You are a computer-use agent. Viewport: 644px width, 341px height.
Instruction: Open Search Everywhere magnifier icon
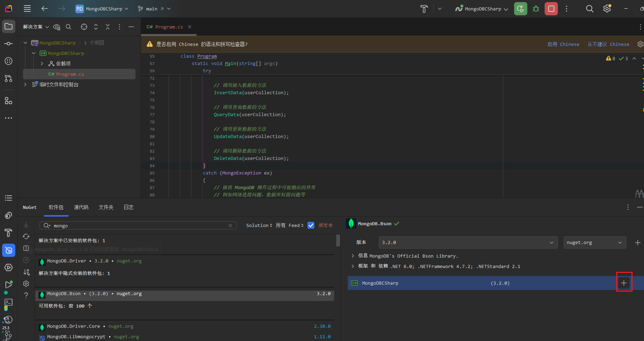click(589, 9)
